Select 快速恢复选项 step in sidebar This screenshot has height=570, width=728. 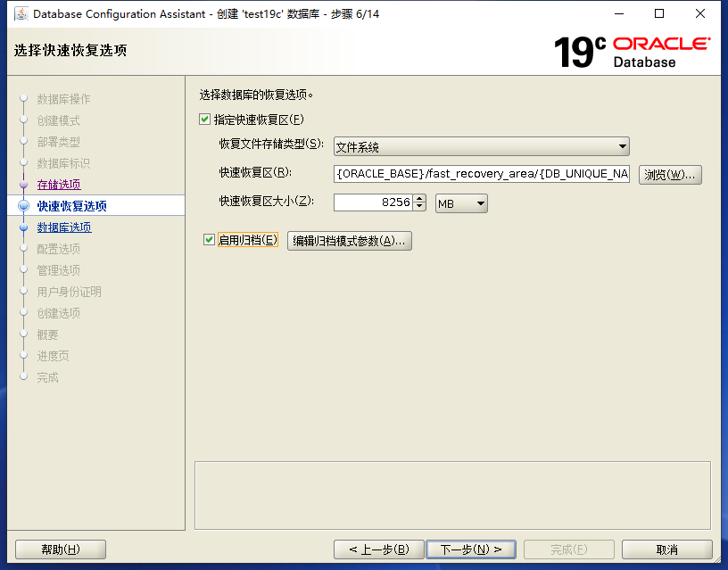click(x=72, y=206)
